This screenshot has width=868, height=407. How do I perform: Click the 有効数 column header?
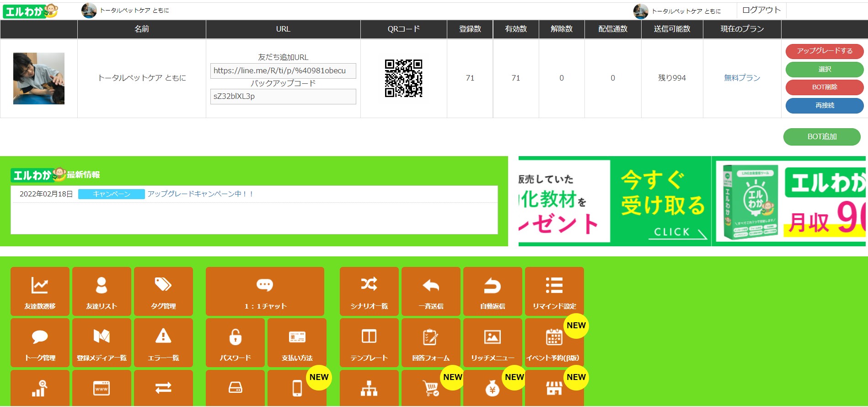pos(516,29)
